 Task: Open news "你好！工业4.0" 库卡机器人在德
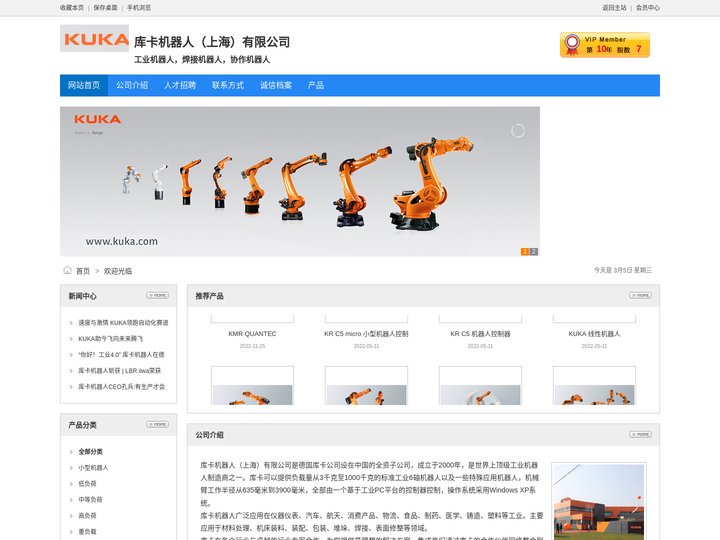click(x=121, y=355)
